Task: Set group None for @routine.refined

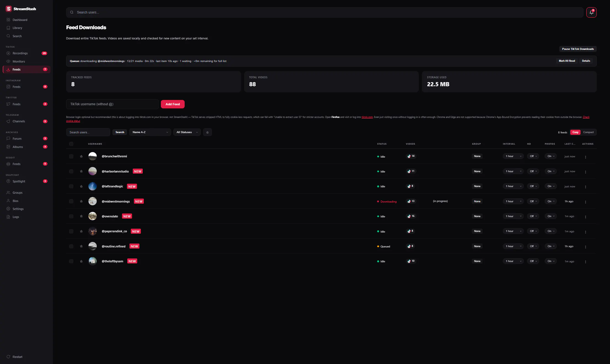Action: click(477, 246)
